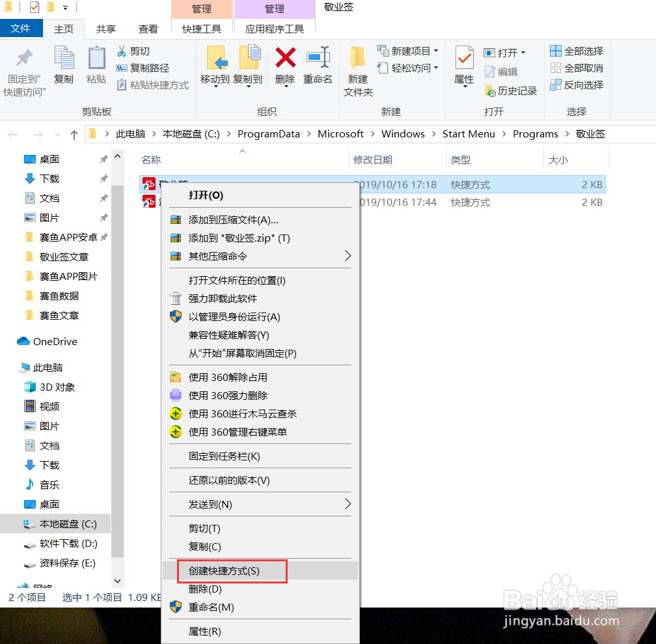The image size is (656, 644).
Task: Choose 兼容性疑难解答(Y) in context menu
Action: click(260, 335)
